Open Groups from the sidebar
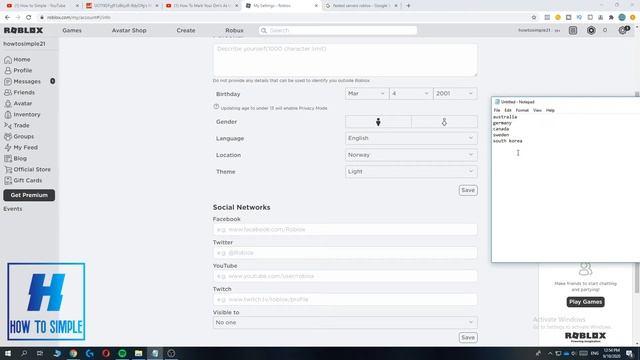 click(x=19, y=137)
